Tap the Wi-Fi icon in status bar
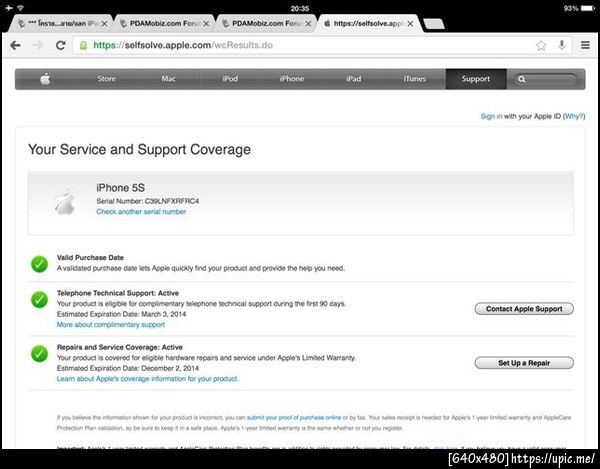This screenshot has height=469, width=600. pos(21,8)
